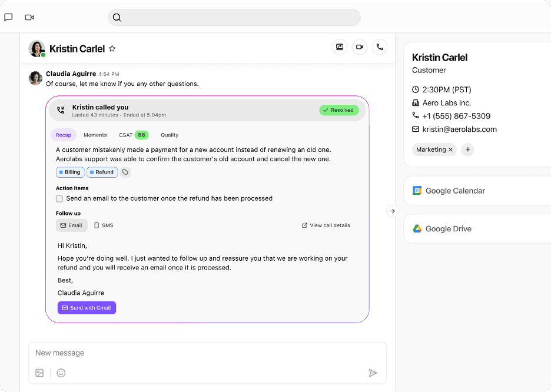Click Send with Gmail
This screenshot has height=392, width=551.
coord(87,307)
